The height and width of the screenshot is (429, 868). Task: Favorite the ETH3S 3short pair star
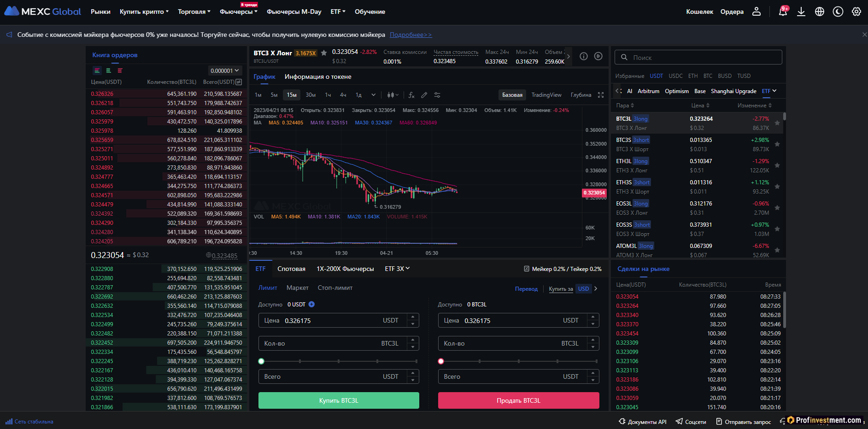tap(777, 187)
